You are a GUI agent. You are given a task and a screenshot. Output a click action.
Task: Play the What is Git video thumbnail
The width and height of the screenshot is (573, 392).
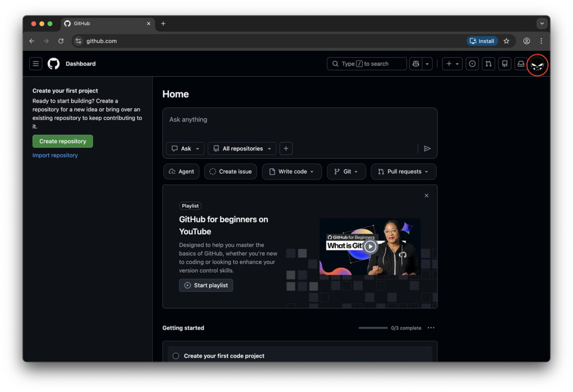pyautogui.click(x=370, y=247)
